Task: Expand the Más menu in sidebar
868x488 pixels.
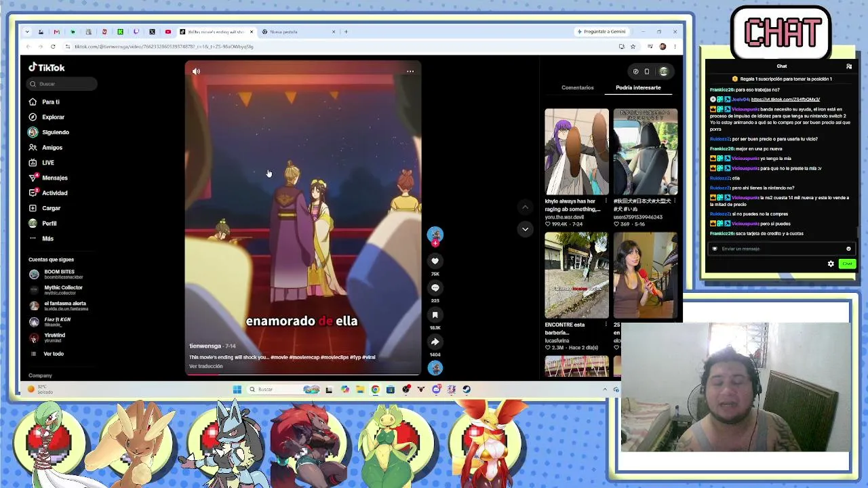Action: point(41,239)
